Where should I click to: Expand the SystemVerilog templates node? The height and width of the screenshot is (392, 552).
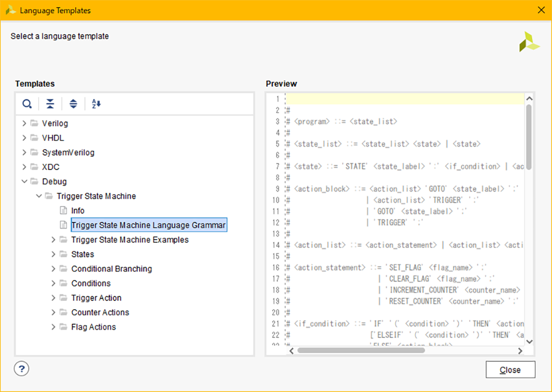click(24, 152)
